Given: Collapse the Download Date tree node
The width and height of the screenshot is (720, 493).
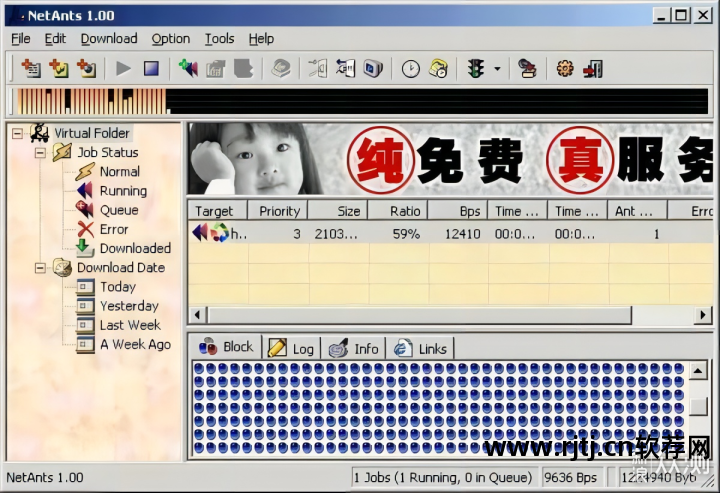Looking at the screenshot, I should pos(40,268).
